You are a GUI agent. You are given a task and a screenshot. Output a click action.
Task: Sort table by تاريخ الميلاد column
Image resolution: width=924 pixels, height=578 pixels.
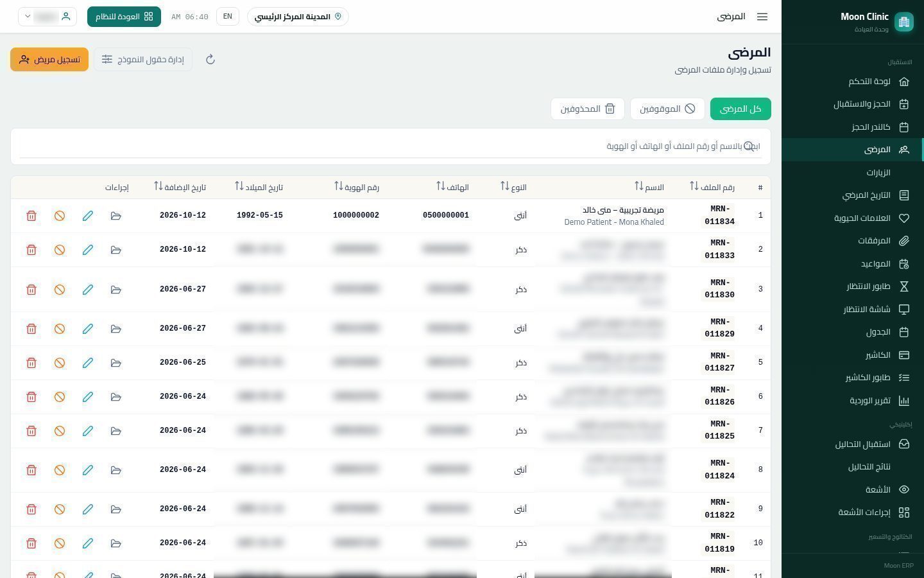pyautogui.click(x=259, y=187)
